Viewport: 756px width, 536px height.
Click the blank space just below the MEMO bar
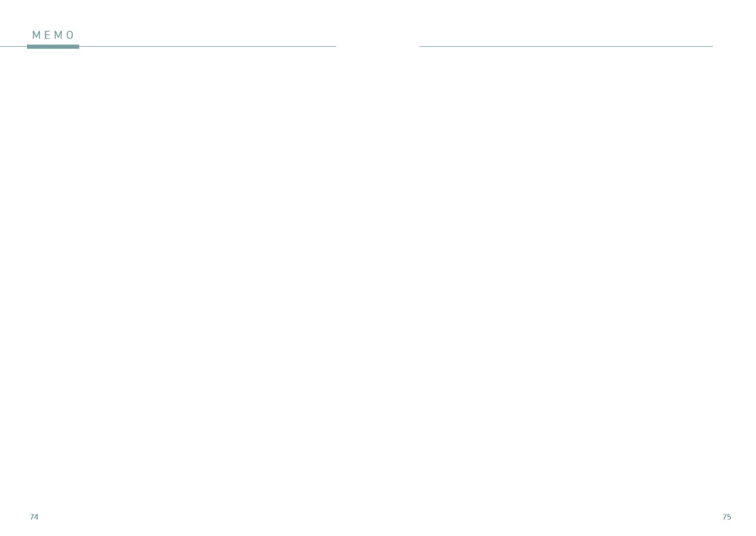(53, 60)
